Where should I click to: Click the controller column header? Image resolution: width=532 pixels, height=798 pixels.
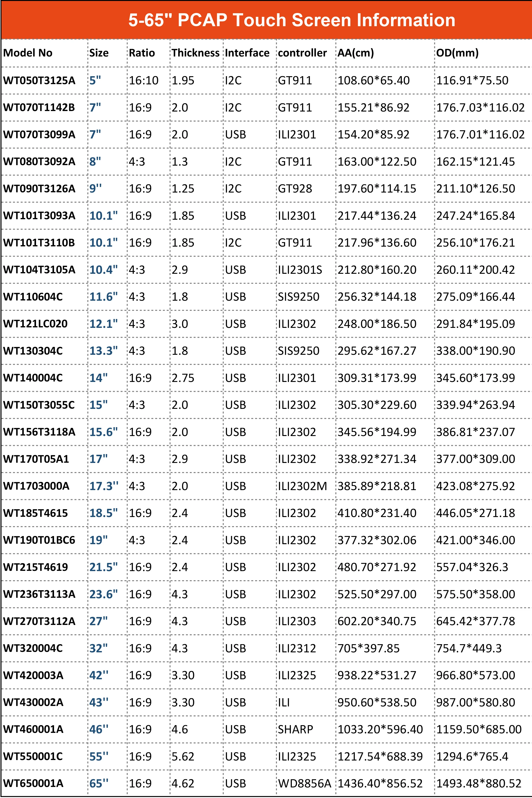[x=302, y=53]
